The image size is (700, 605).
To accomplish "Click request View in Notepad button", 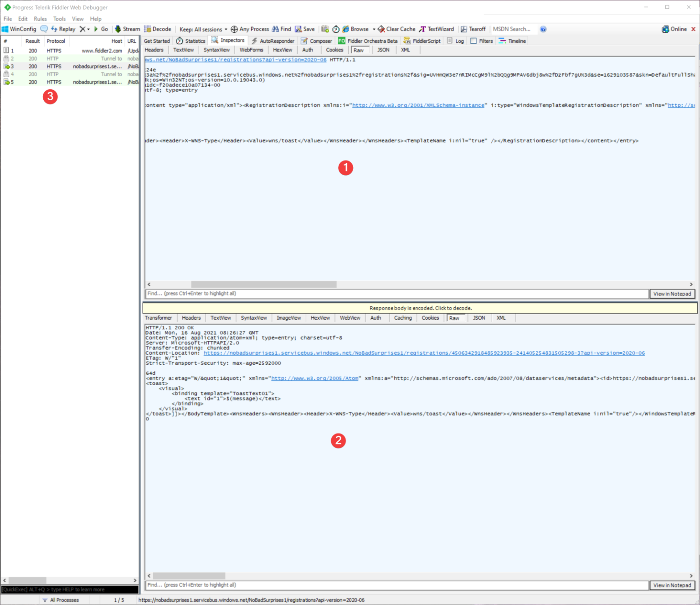I will (x=672, y=294).
